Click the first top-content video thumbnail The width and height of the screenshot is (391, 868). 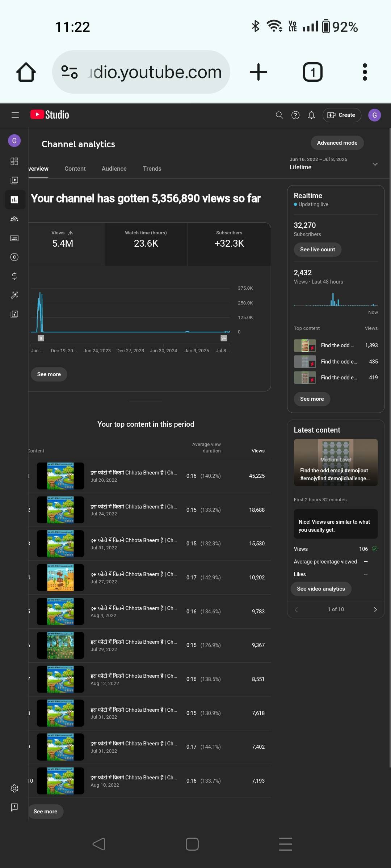click(x=60, y=476)
